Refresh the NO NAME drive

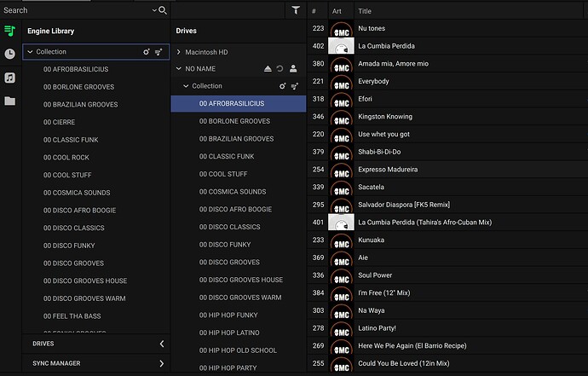click(280, 69)
